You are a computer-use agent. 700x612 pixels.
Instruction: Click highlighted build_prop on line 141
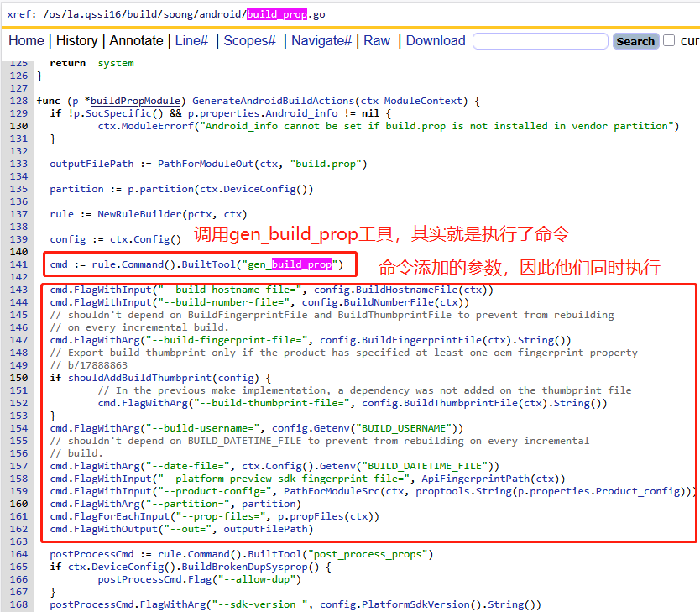click(302, 264)
